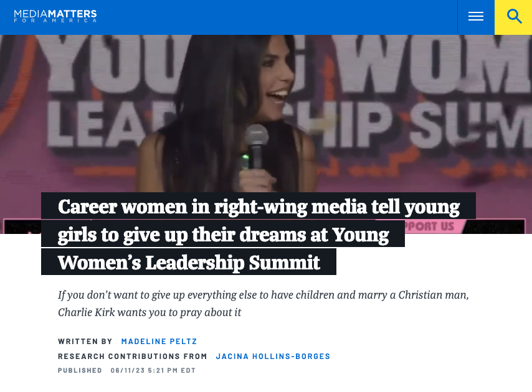Screen dimensions: 532x392
Task: Click the 'Published' label
Action: (x=80, y=370)
